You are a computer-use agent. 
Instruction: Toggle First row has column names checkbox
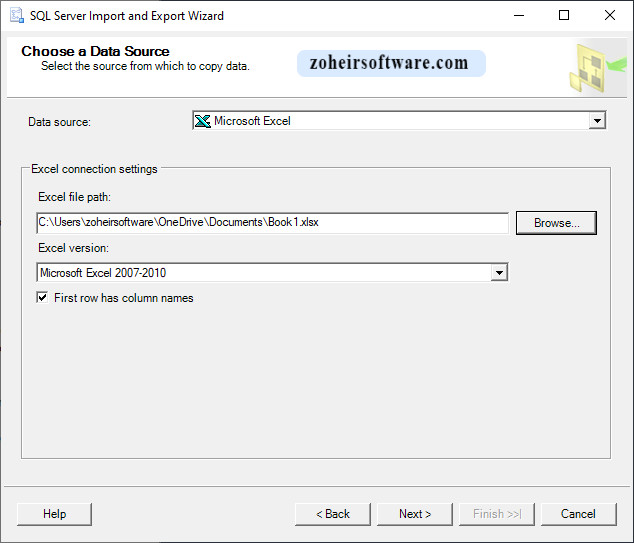pos(42,298)
